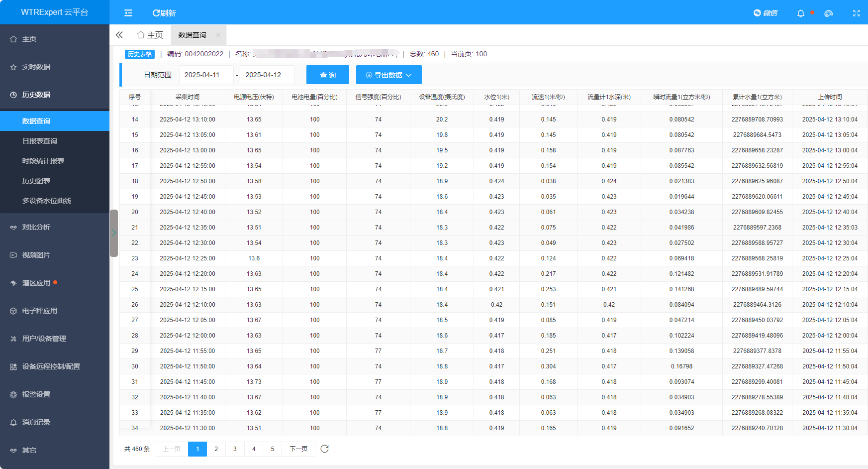Close the 数据查询 tab
The image size is (868, 469).
(x=218, y=35)
